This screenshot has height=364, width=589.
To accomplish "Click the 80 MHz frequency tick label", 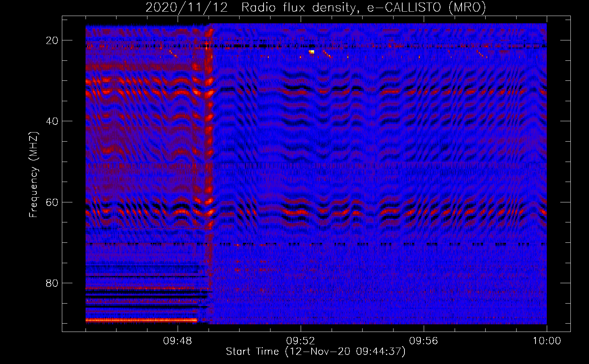I will point(52,283).
